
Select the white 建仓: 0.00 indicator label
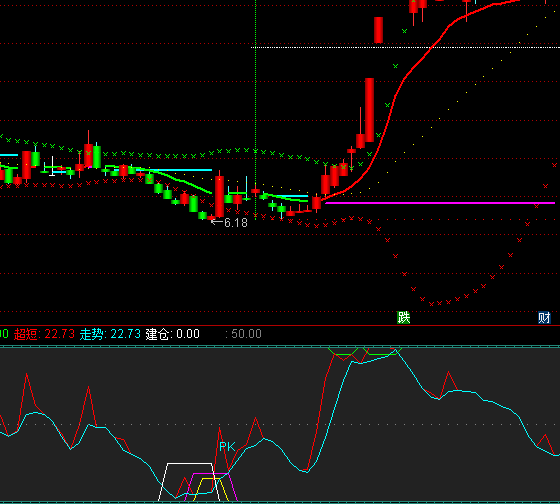(x=172, y=334)
